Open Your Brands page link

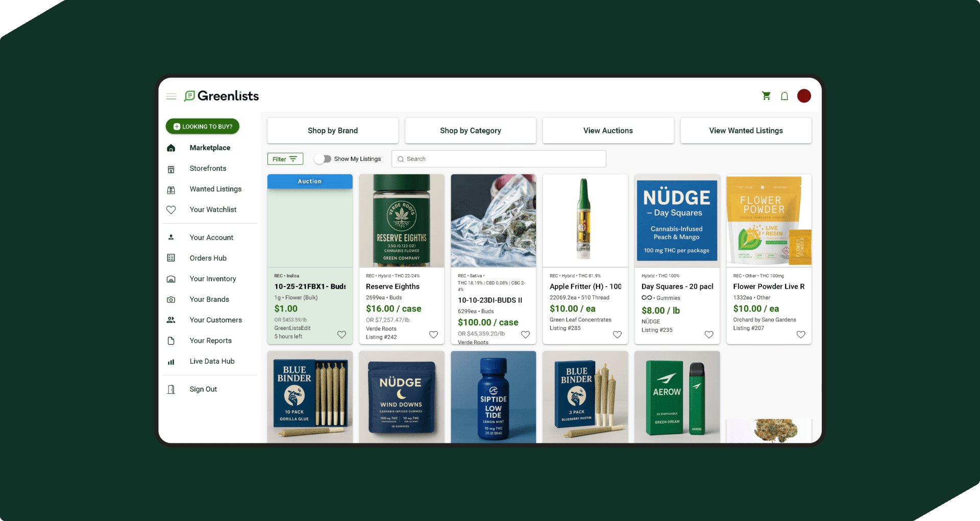pyautogui.click(x=209, y=299)
